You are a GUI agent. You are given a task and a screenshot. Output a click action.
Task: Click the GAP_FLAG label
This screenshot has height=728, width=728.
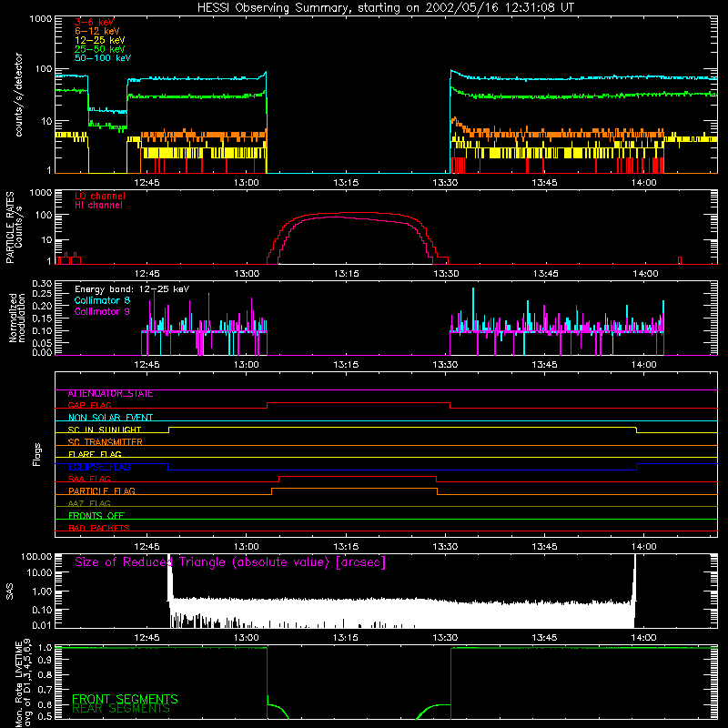pyautogui.click(x=89, y=405)
